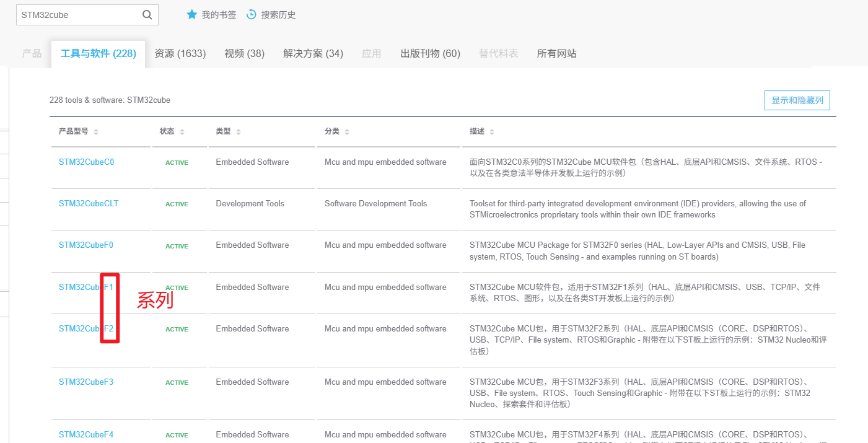Switch to 资源 (1633) tab

coord(180,54)
